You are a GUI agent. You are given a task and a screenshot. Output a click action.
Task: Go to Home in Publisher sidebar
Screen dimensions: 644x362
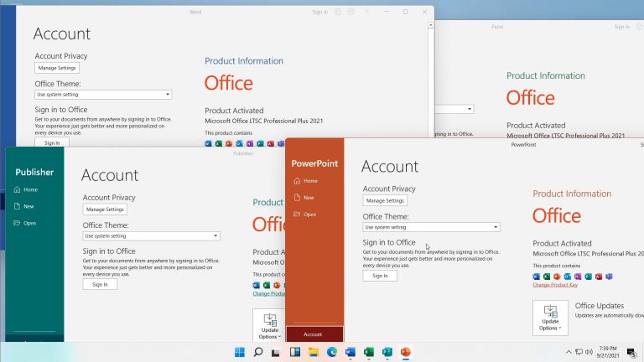(26, 189)
